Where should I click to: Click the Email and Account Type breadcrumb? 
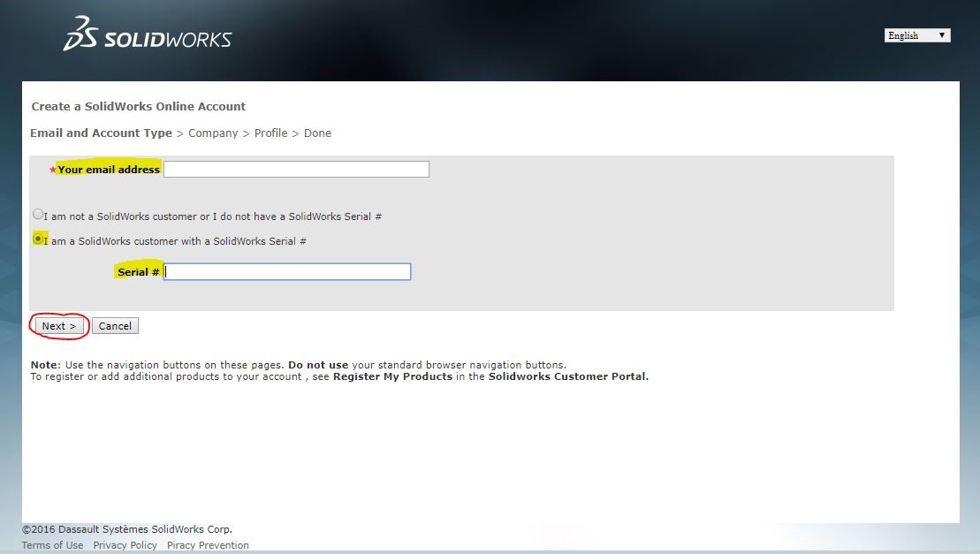coord(101,133)
